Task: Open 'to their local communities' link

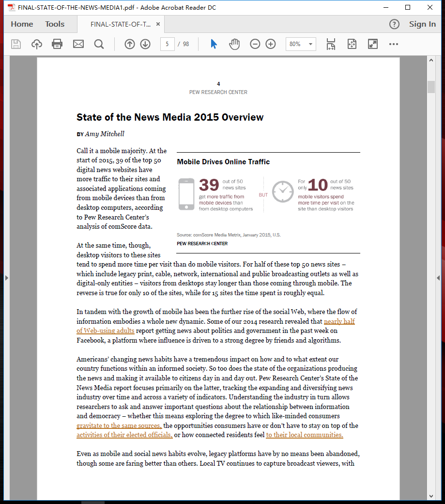Action: pyautogui.click(x=305, y=435)
